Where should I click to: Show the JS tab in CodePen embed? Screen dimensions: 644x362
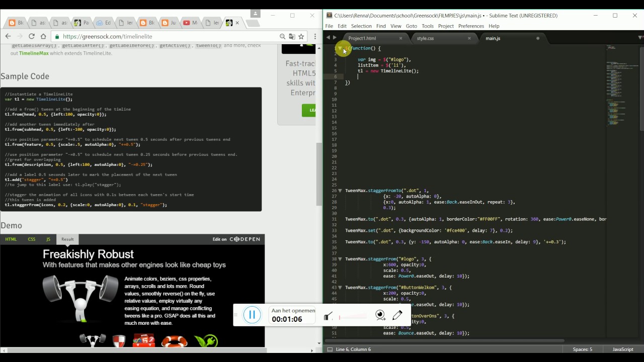point(48,239)
